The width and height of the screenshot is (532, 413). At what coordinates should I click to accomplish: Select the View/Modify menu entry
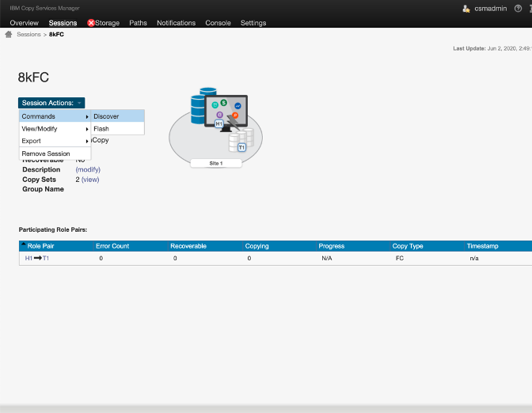pyautogui.click(x=55, y=129)
